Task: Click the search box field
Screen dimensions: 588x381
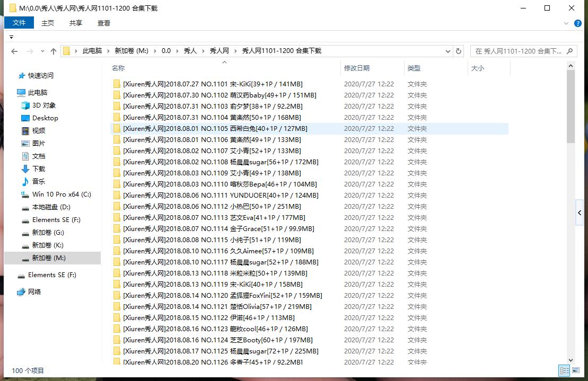Action: point(518,51)
